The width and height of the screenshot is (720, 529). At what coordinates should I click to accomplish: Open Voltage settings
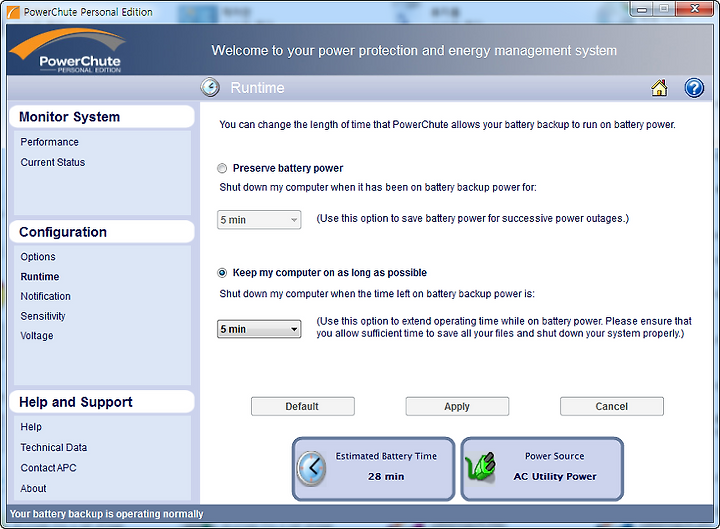tap(37, 336)
